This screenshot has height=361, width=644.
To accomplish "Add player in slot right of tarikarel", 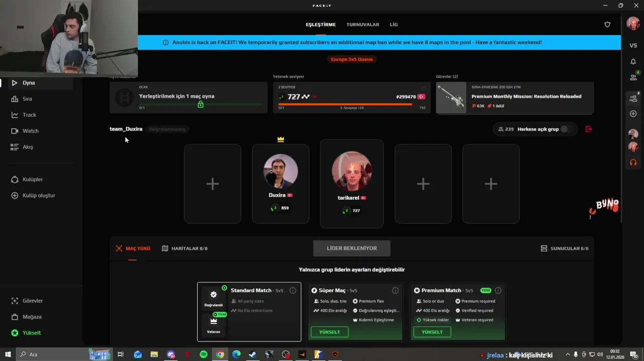I will pos(423,184).
